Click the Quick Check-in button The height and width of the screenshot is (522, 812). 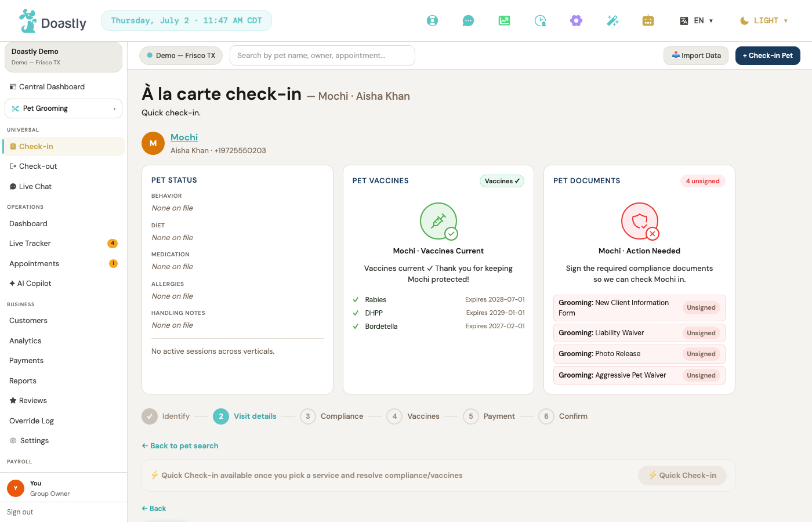click(x=682, y=476)
